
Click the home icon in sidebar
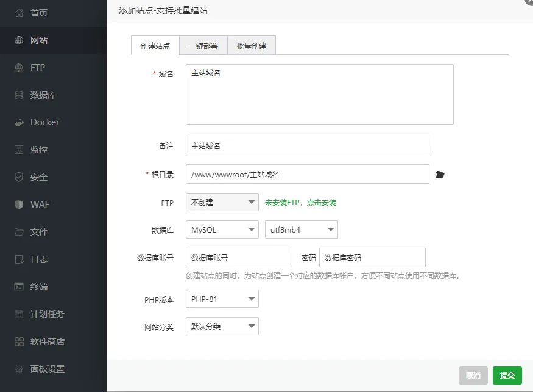click(19, 13)
